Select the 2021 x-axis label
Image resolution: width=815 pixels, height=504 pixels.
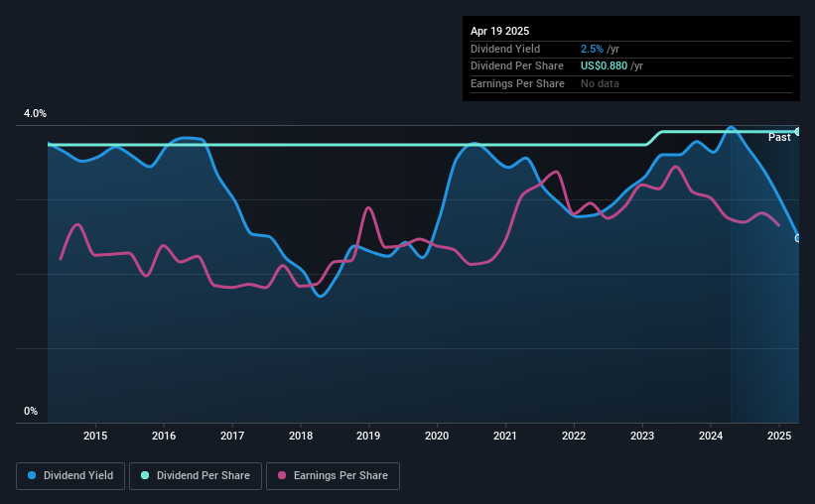pos(504,436)
